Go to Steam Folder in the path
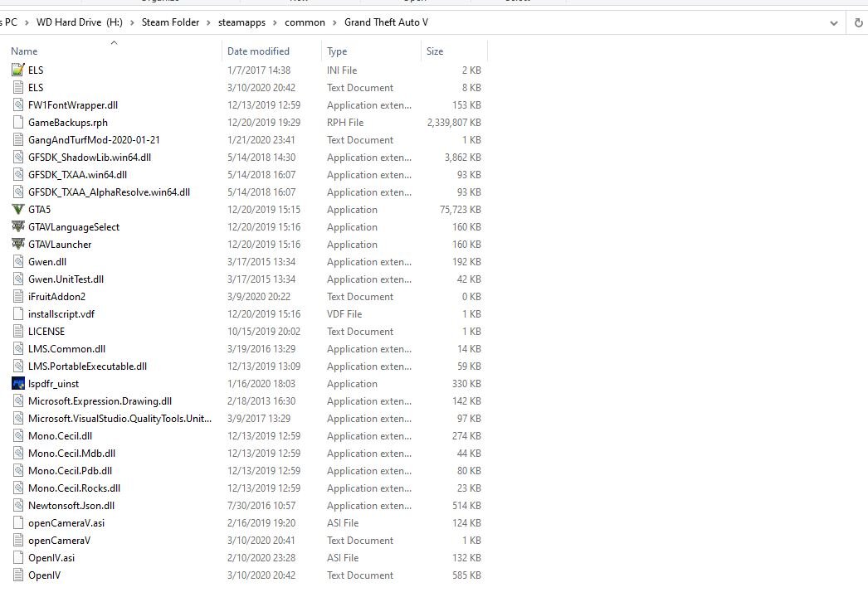The image size is (868, 597). coord(170,22)
